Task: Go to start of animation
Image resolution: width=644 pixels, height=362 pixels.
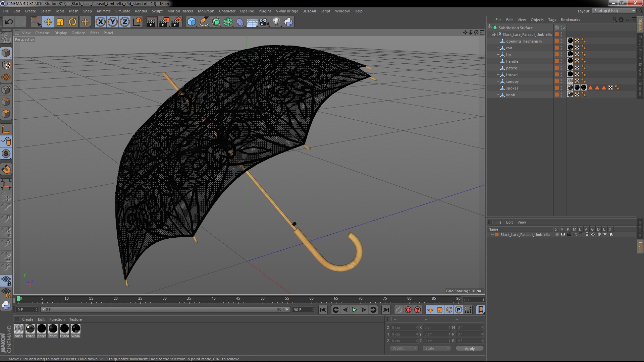Action: click(323, 310)
